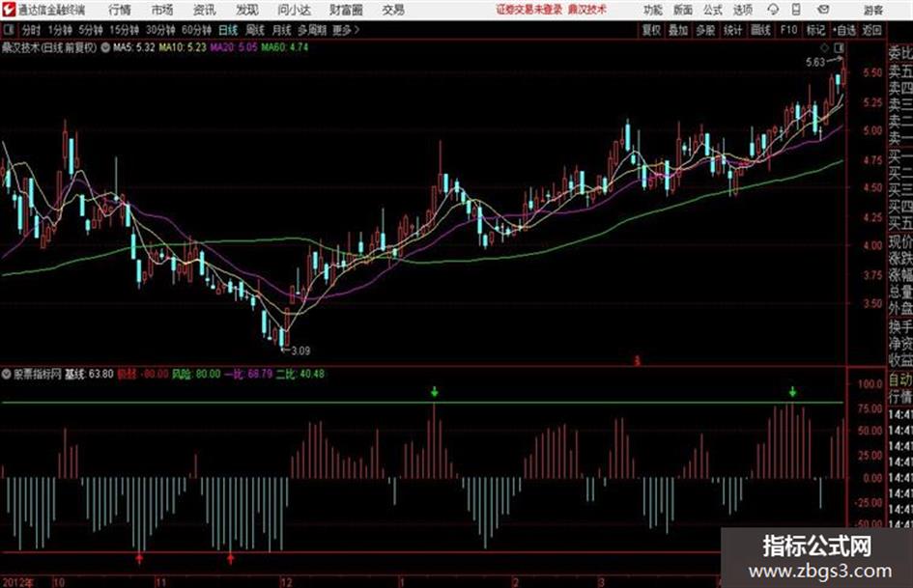
Task: Click the MA60: 4.74 value
Action: tap(285, 47)
